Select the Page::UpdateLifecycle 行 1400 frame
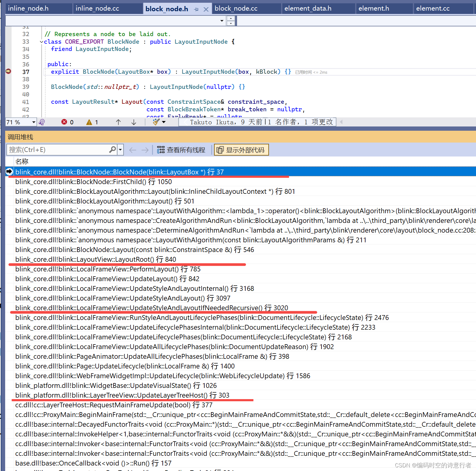This screenshot has height=471, width=476. (245, 366)
